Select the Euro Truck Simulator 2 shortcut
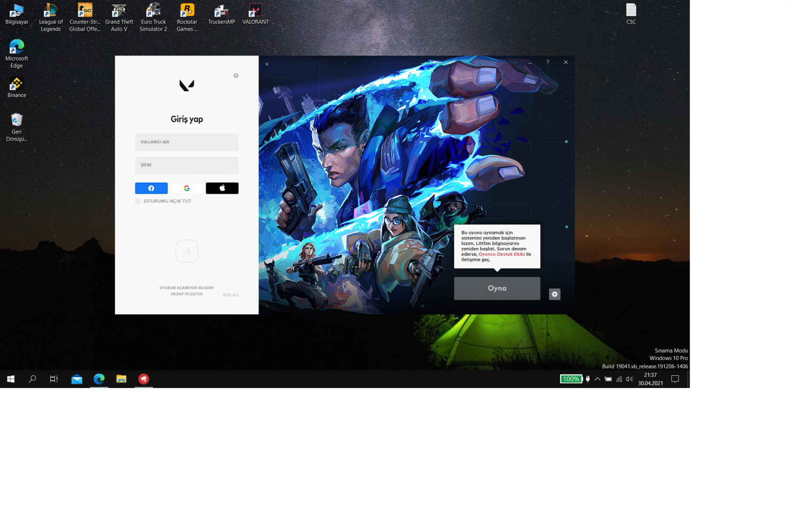This screenshot has width=812, height=508. (153, 17)
